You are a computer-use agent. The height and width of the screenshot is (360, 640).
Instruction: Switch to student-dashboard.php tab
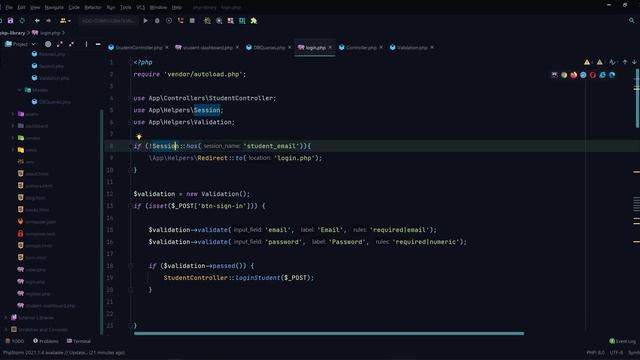[x=207, y=47]
